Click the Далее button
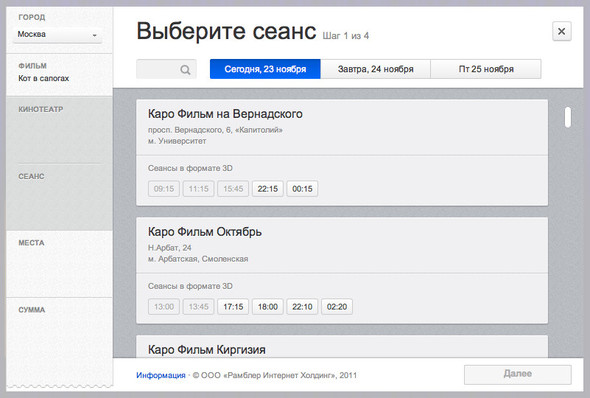This screenshot has width=590, height=398. click(x=517, y=374)
